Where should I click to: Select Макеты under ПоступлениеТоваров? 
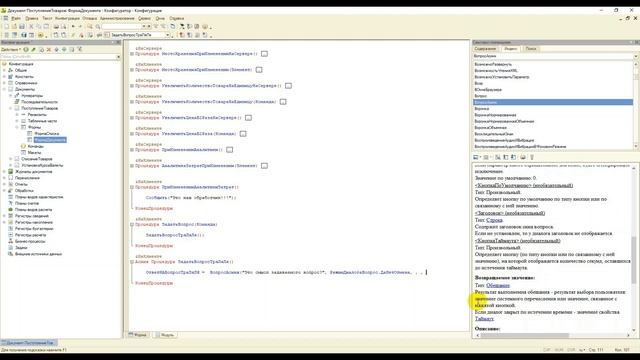[34, 153]
